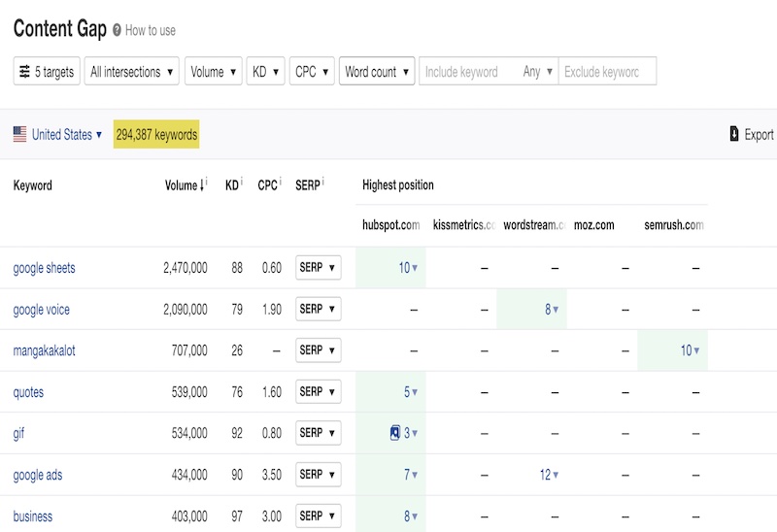Viewport: 777px width, 532px height.
Task: Expand SERP dropdown for quotes
Action: point(319,392)
